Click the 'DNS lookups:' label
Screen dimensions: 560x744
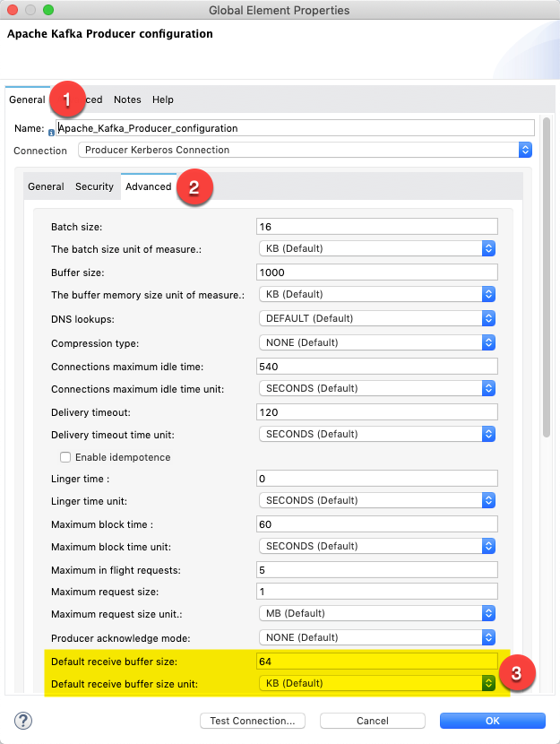(x=82, y=319)
